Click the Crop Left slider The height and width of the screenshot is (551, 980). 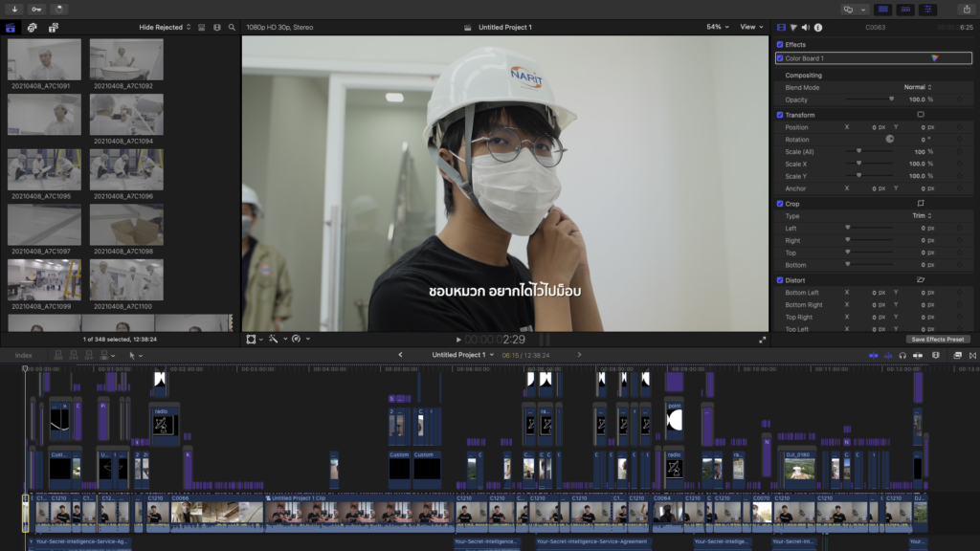(x=869, y=228)
